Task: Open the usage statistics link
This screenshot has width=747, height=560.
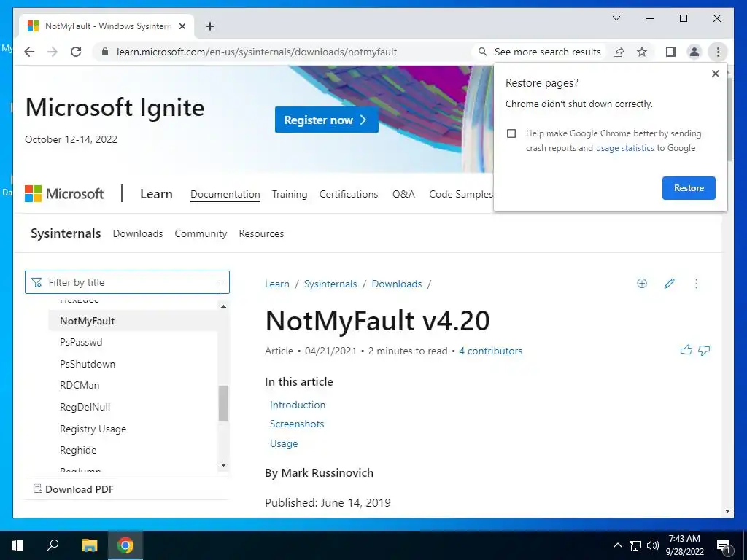Action: 624,148
